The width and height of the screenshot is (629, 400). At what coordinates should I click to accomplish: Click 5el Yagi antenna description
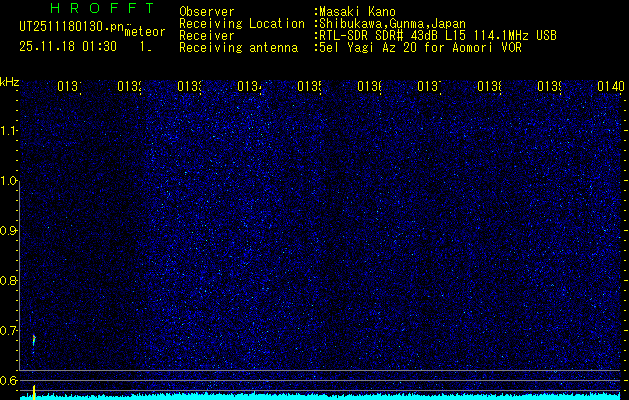(x=420, y=48)
